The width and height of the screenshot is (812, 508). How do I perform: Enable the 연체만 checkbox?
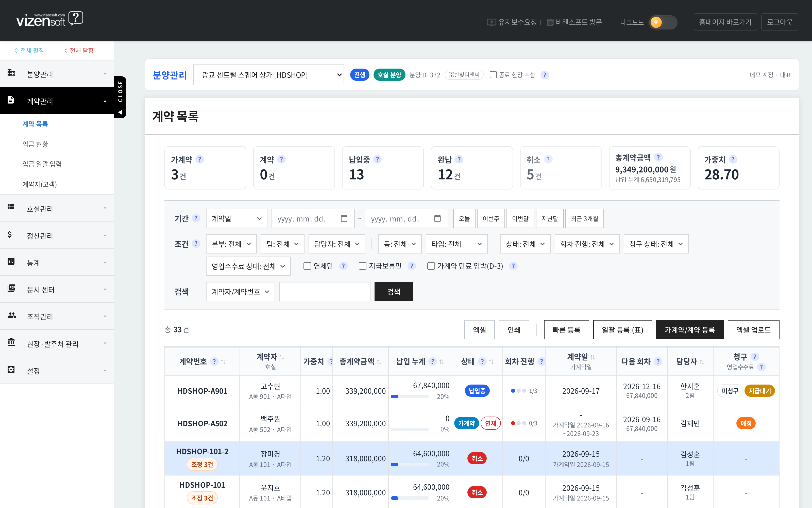pos(307,266)
